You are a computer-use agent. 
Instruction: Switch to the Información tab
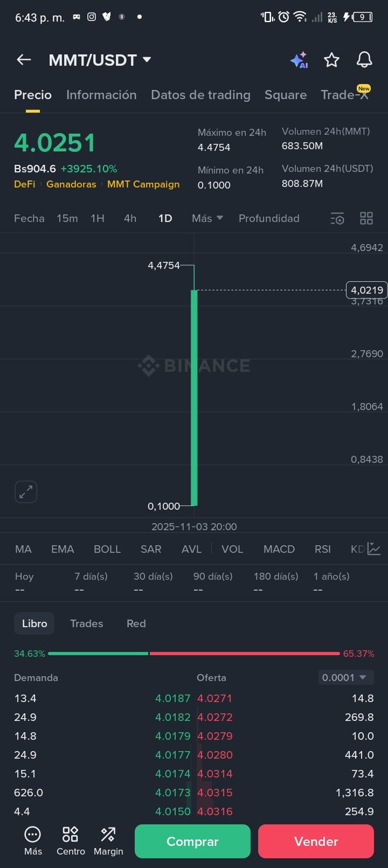coord(101,95)
